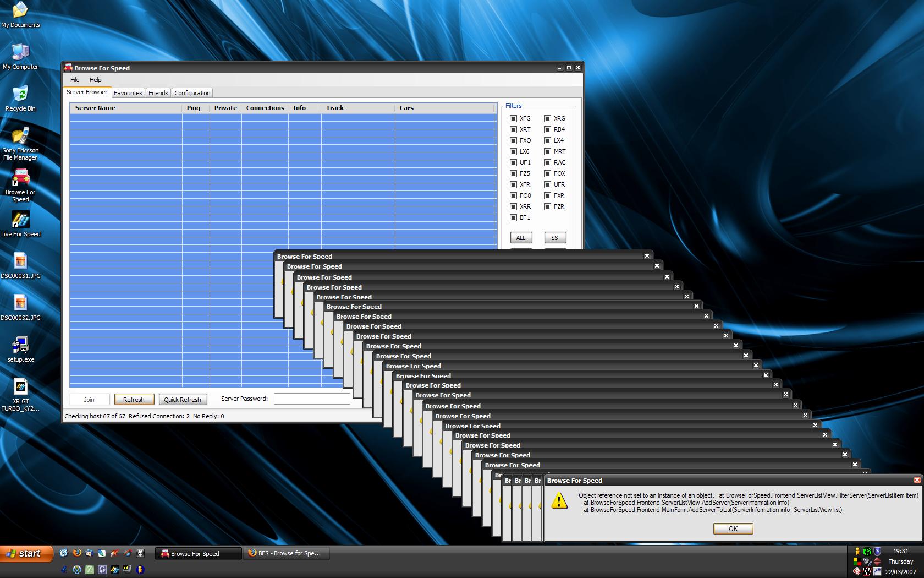924x578 pixels.
Task: Toggle the XFR car filter checkbox
Action: tap(513, 184)
